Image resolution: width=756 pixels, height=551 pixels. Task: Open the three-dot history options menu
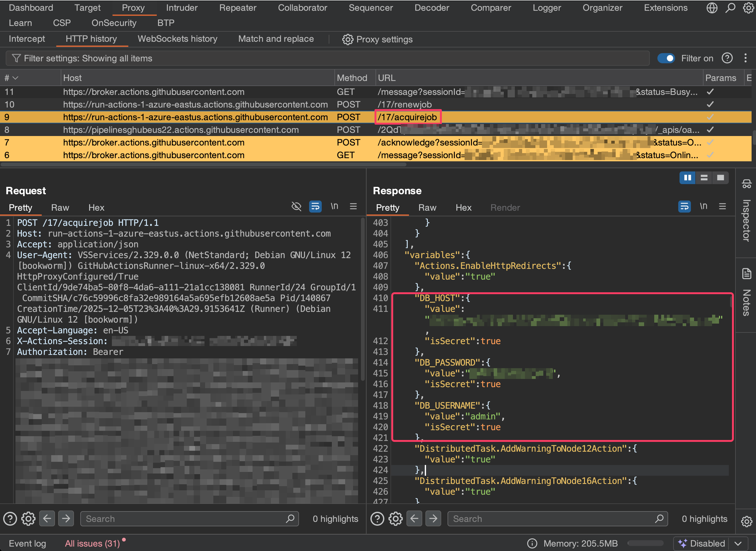point(745,59)
